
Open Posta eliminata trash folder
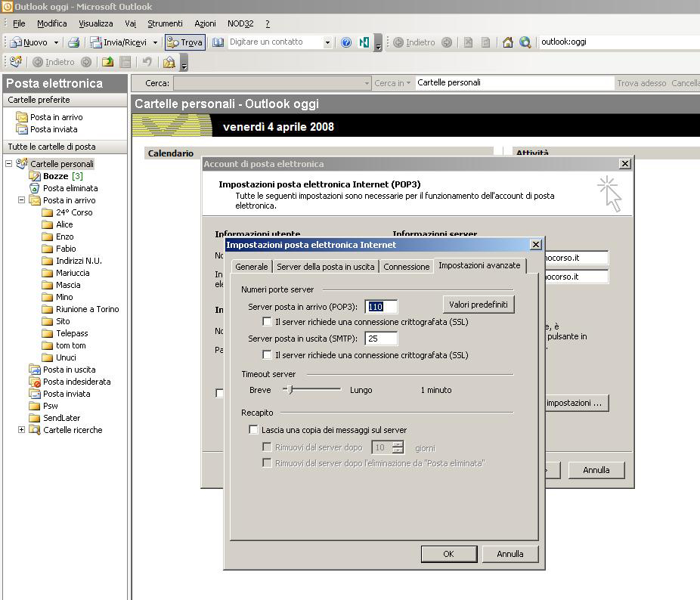point(70,188)
